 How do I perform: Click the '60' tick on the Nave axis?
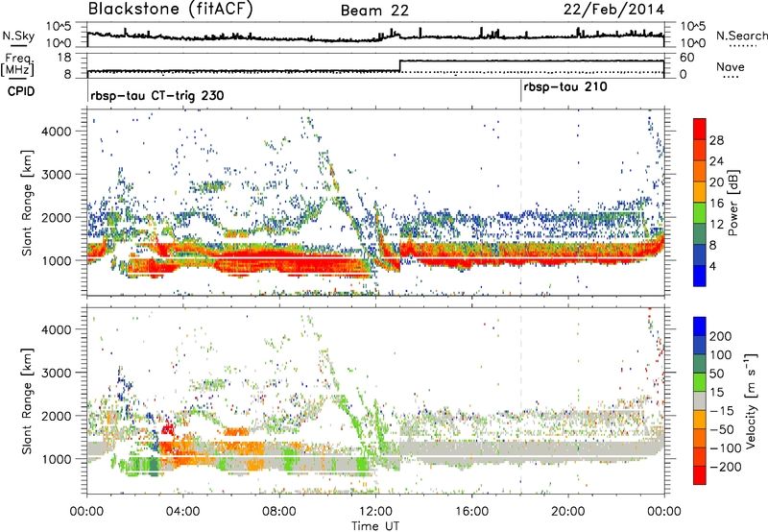686,58
